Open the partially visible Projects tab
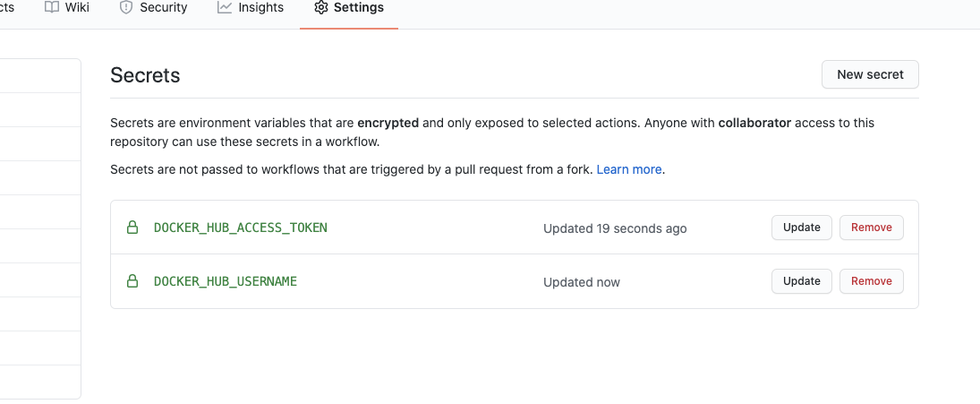 [x=6, y=7]
